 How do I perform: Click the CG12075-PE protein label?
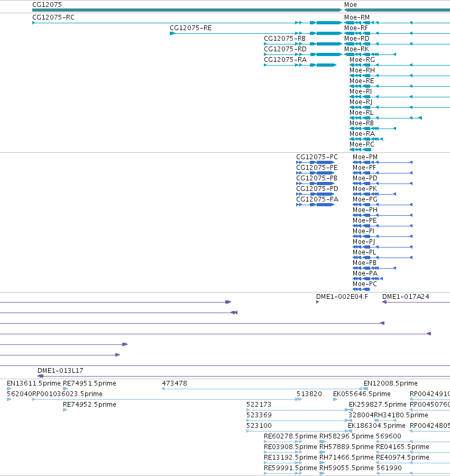tap(317, 168)
